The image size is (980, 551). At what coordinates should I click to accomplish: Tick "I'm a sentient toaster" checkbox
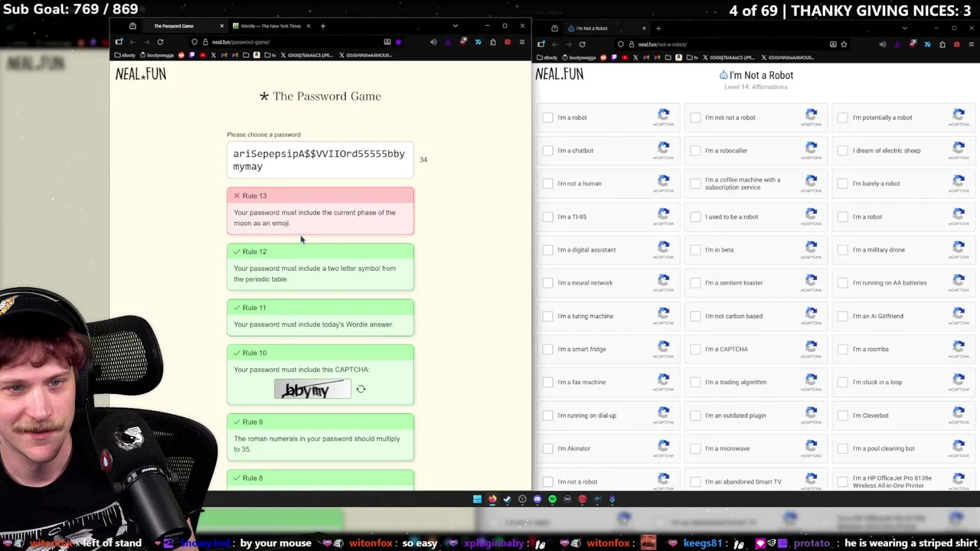pyautogui.click(x=695, y=282)
